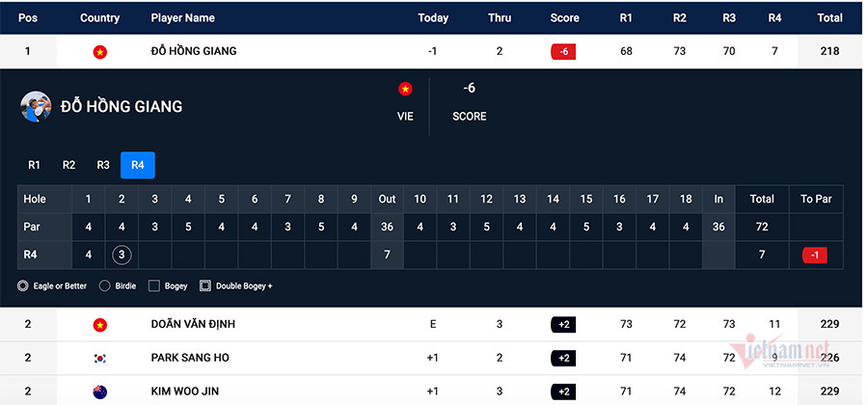Image resolution: width=868 pixels, height=405 pixels.
Task: Open the R3 round tab
Action: coord(103,165)
